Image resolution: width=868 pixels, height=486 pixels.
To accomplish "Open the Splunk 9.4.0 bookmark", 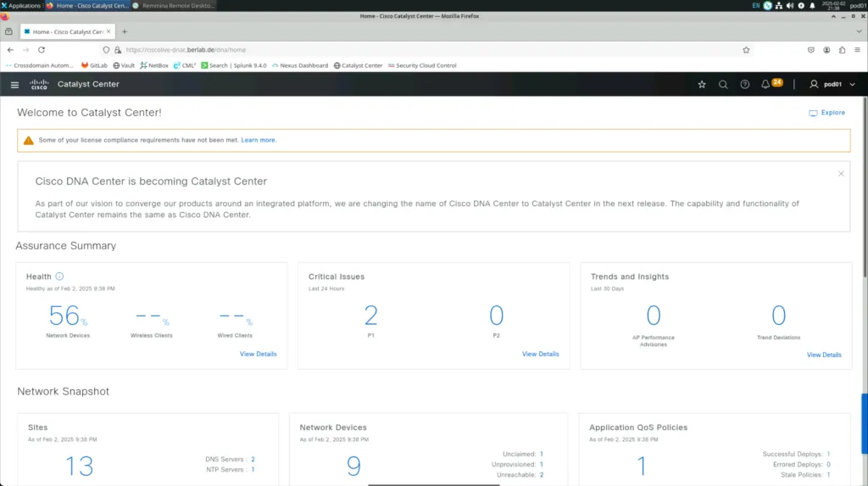I will (x=234, y=65).
